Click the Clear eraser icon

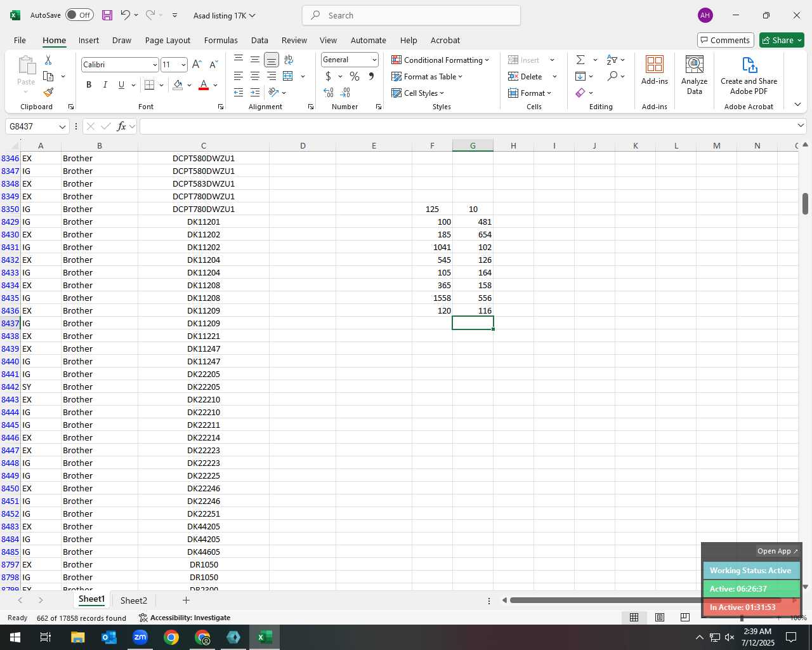coord(580,93)
